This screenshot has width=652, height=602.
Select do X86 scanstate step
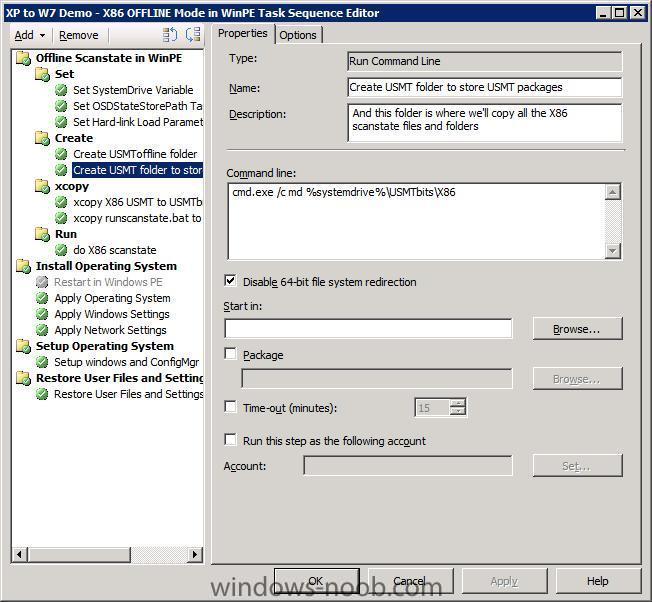[115, 250]
